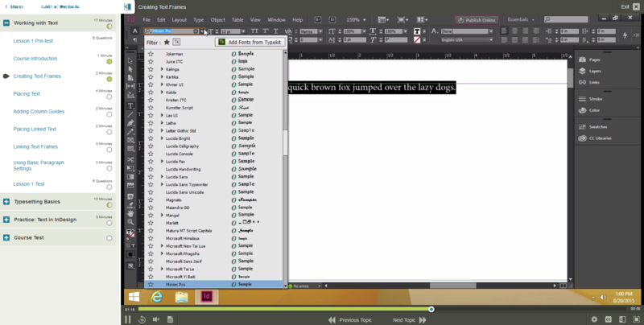Open the Placing Text lesson link
This screenshot has width=644, height=325.
(x=27, y=93)
